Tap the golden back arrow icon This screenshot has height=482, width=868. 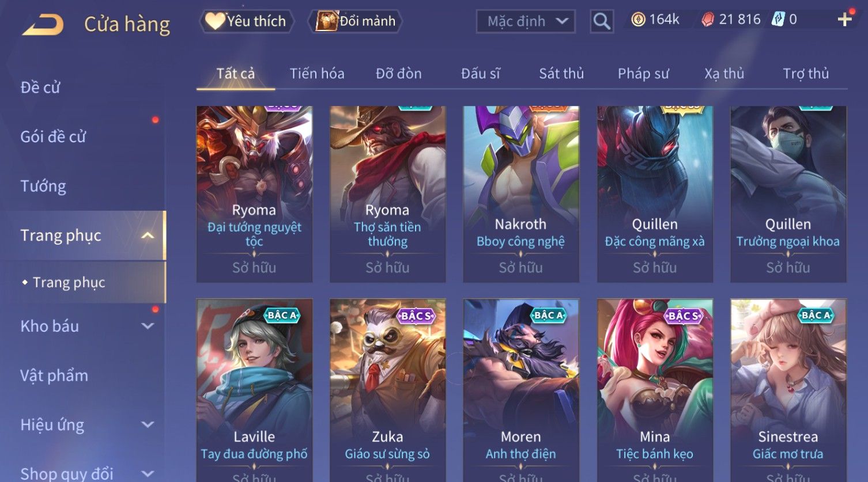[x=43, y=25]
